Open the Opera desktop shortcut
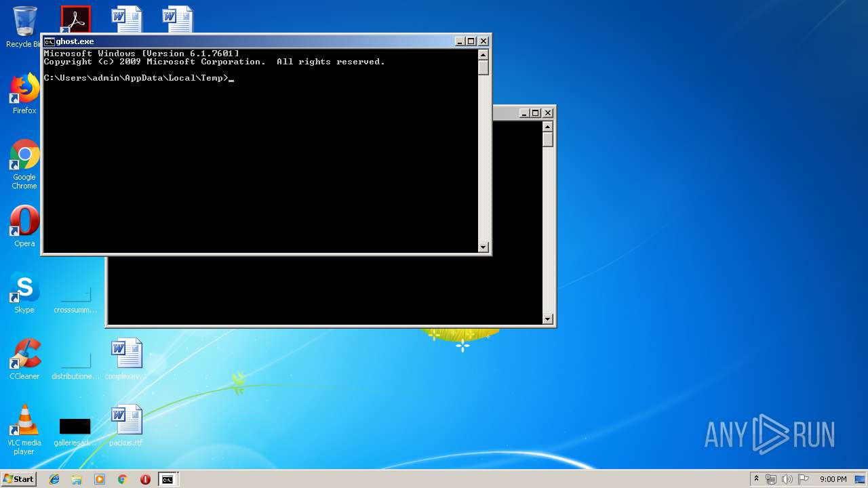Screen dimensions: 868x488 24,226
